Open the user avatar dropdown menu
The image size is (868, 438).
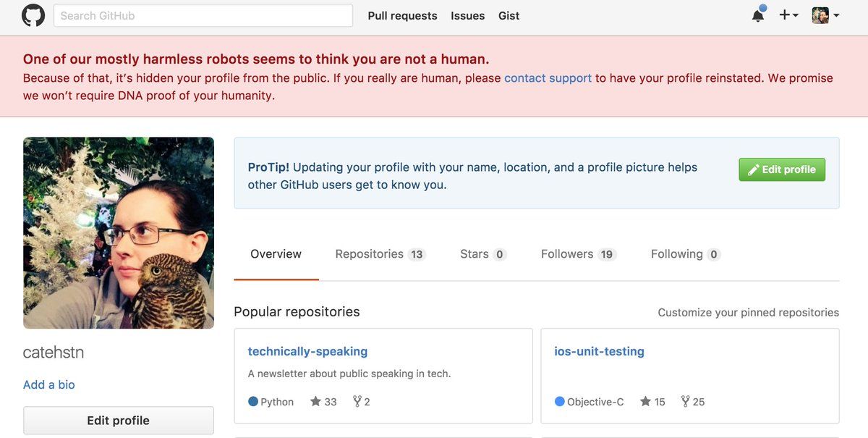[x=825, y=15]
